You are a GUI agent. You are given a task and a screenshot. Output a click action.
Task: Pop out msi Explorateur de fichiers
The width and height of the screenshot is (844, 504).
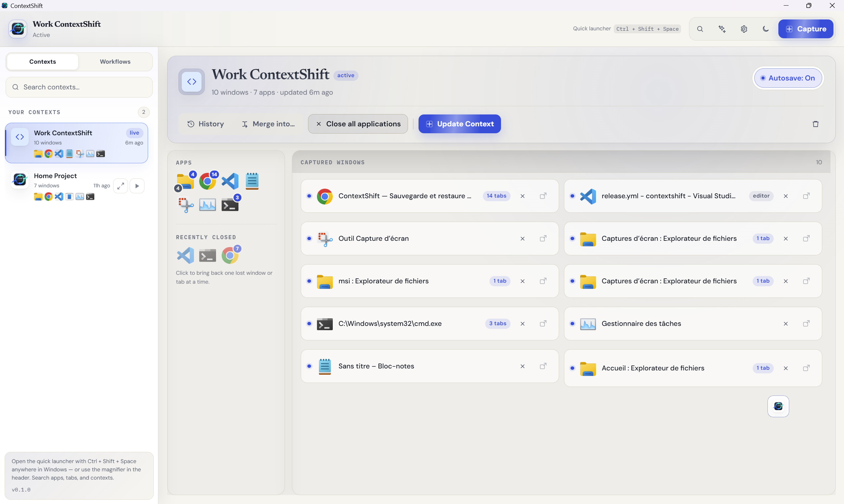pyautogui.click(x=543, y=281)
